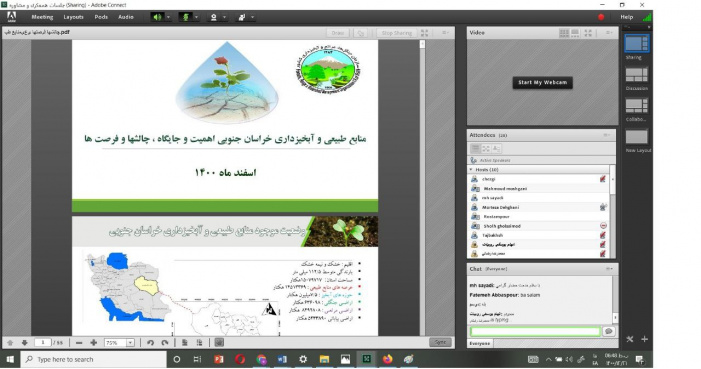
Task: Open the webcam options dropdown arrow
Action: [x=224, y=17]
